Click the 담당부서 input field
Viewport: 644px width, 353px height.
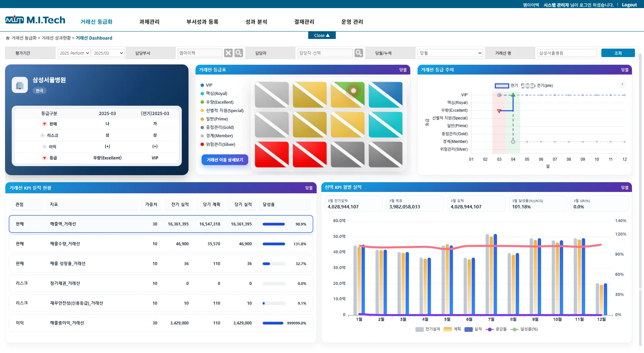pos(200,53)
